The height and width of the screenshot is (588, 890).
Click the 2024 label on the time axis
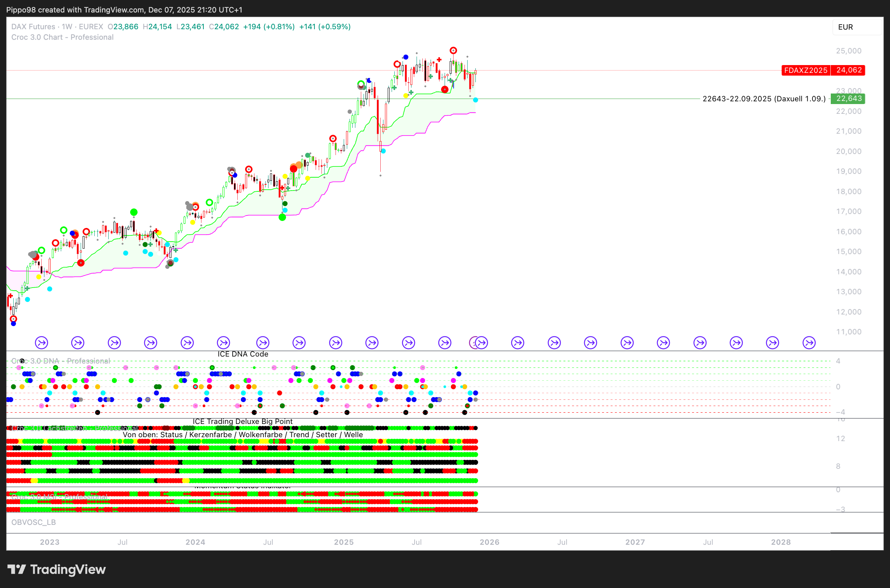click(195, 542)
